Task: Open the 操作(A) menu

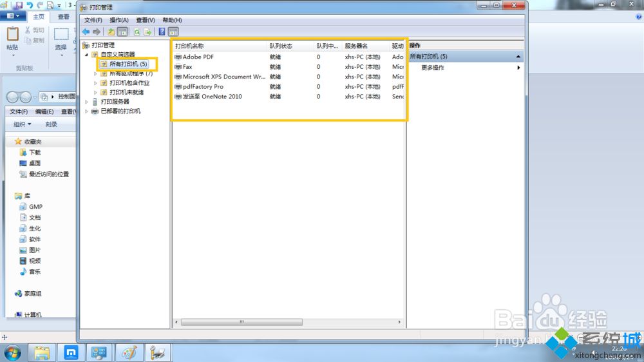Action: [118, 20]
